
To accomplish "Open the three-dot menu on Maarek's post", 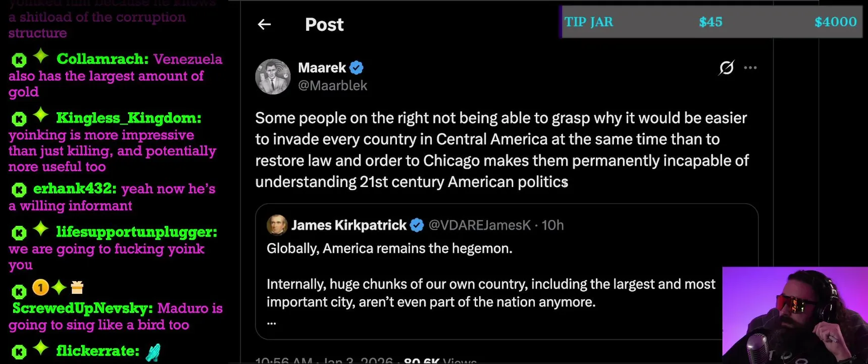I will 750,67.
